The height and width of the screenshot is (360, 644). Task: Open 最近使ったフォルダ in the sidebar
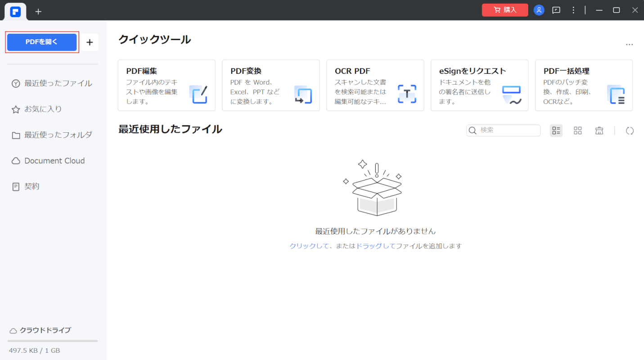[x=53, y=135]
